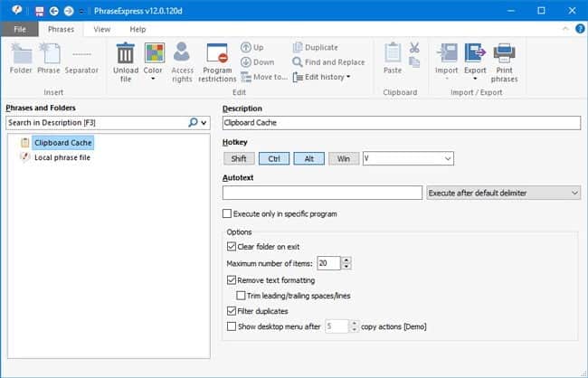Click the Save icon in title bar

pos(40,11)
